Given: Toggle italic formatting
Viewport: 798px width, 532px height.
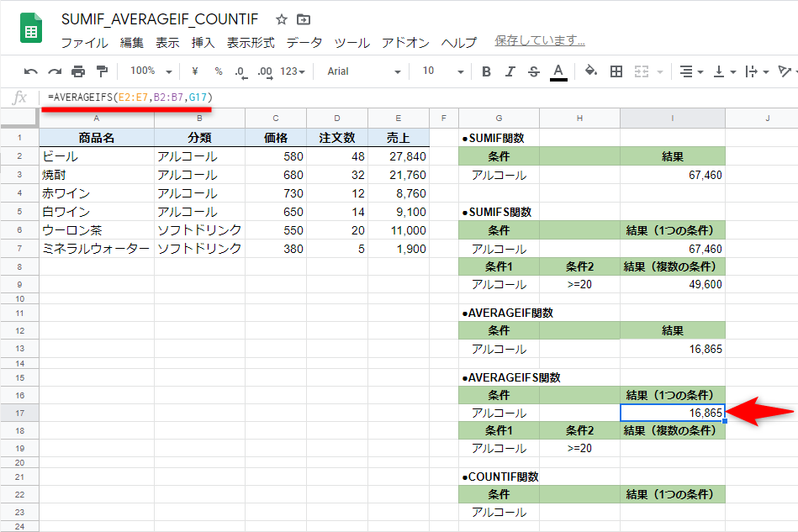Looking at the screenshot, I should coord(510,71).
